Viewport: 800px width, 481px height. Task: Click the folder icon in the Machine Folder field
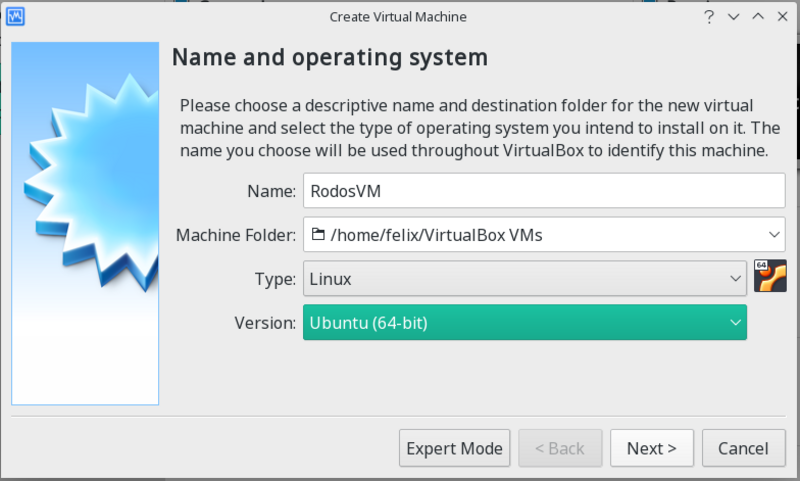[318, 235]
